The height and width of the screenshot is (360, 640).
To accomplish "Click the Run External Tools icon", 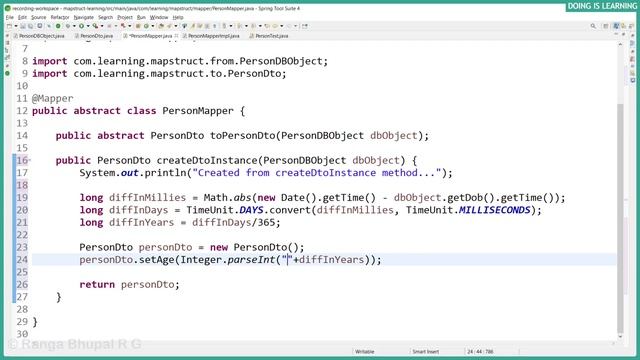I will click(x=95, y=26).
